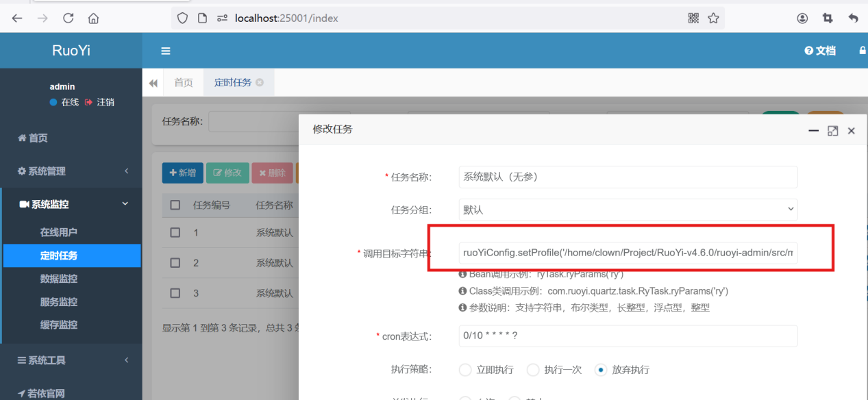Switch to the 首页 tab
This screenshot has width=868, height=400.
click(184, 83)
